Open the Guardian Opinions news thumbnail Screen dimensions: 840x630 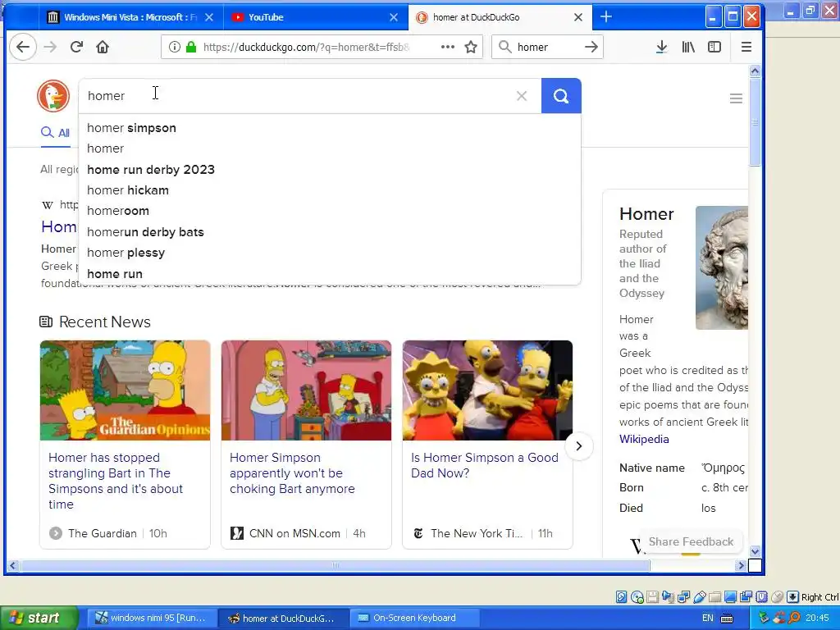(125, 390)
